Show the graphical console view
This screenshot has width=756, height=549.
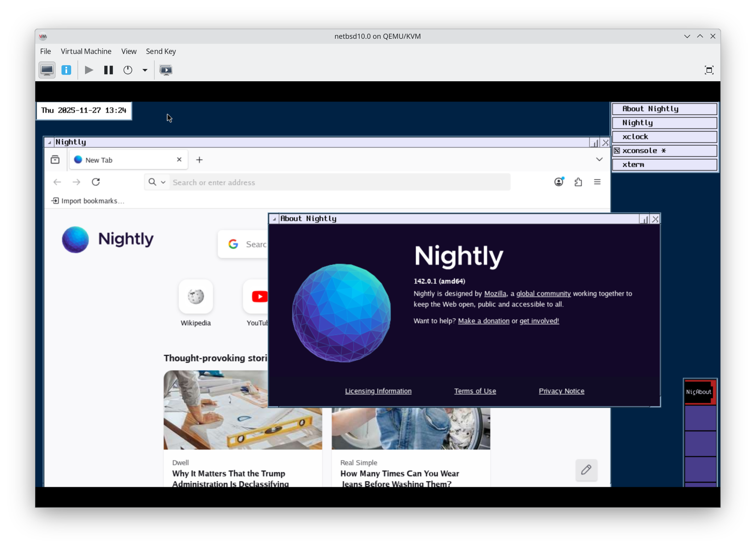pyautogui.click(x=47, y=70)
